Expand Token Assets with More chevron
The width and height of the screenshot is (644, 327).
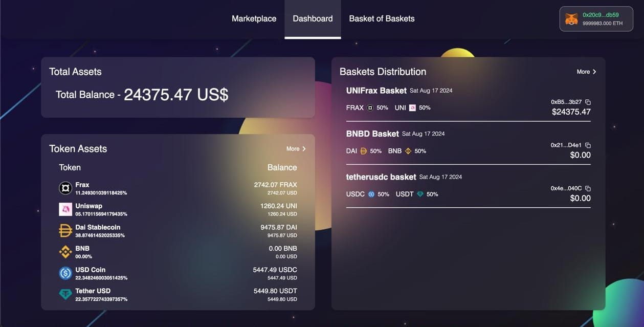[x=296, y=148]
